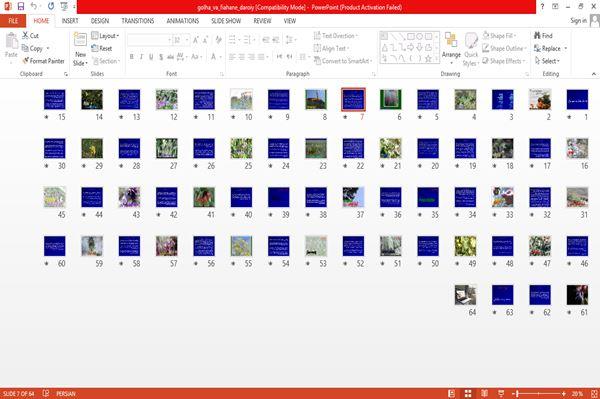Click the Paste clipboard icon

(11, 41)
